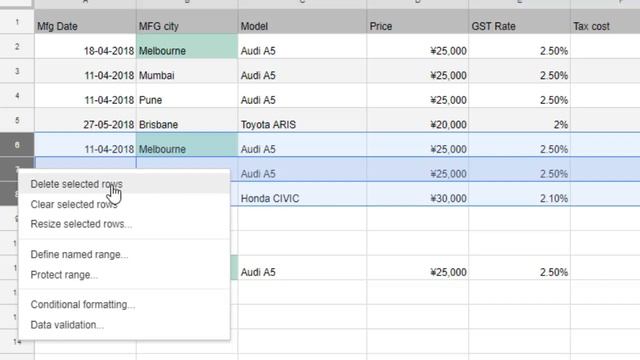Select 11-04-2018 date in Pune row
640x360 pixels.
(x=85, y=96)
